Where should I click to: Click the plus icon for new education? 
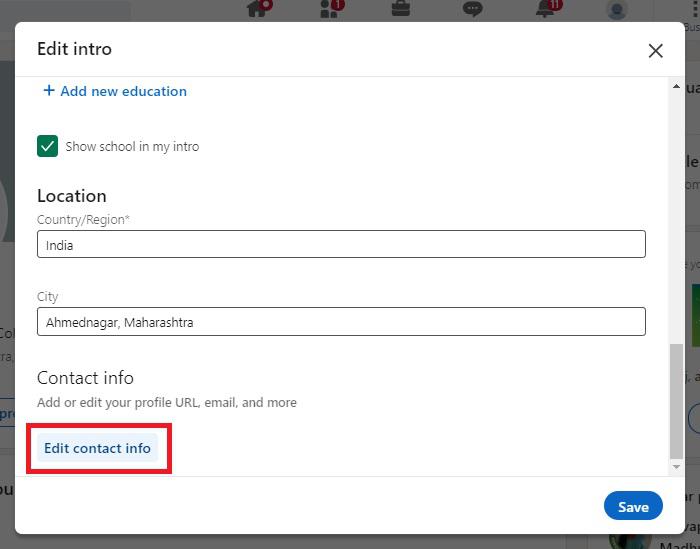pyautogui.click(x=48, y=91)
